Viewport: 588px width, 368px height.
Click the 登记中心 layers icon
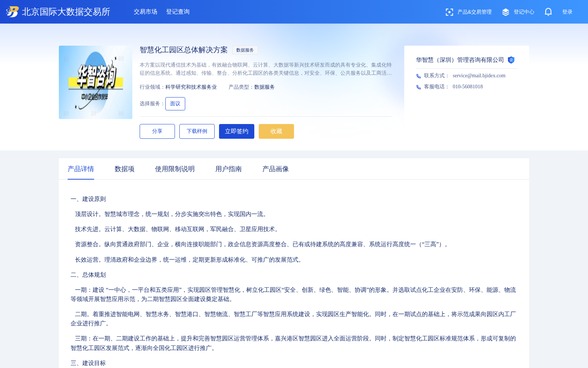click(506, 12)
